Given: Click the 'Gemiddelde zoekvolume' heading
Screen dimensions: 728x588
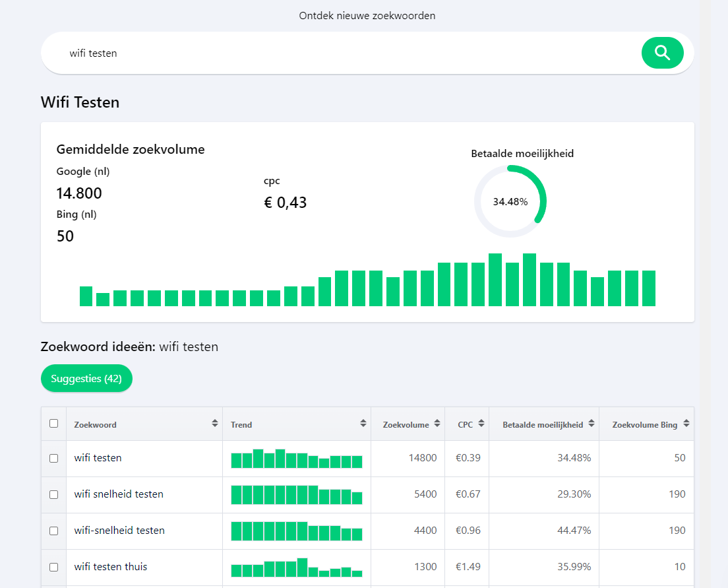Looking at the screenshot, I should click(131, 149).
